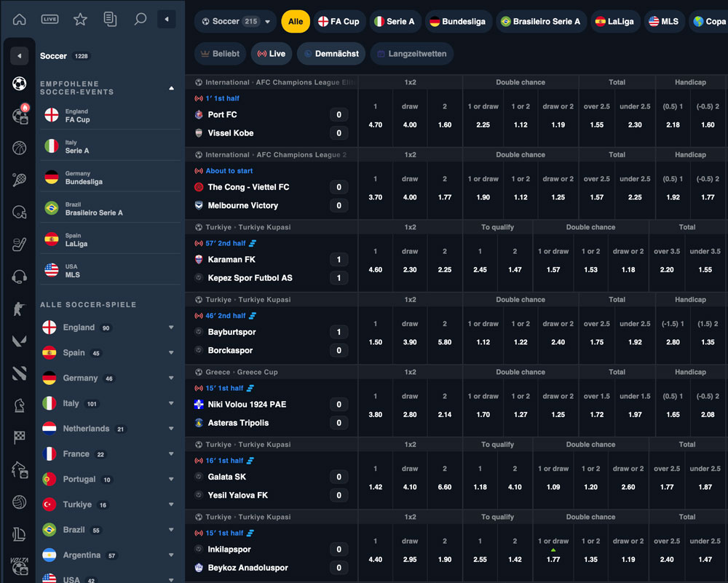Open stats icon for Karaman FK match

pos(253,243)
